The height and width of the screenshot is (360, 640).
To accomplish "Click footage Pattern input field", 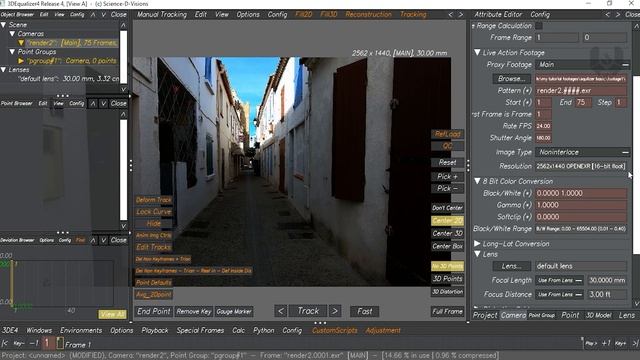I will pyautogui.click(x=580, y=91).
